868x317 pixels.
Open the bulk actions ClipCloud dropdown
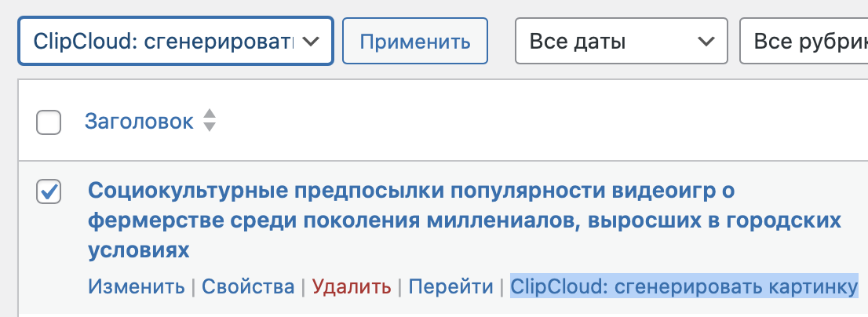(175, 41)
